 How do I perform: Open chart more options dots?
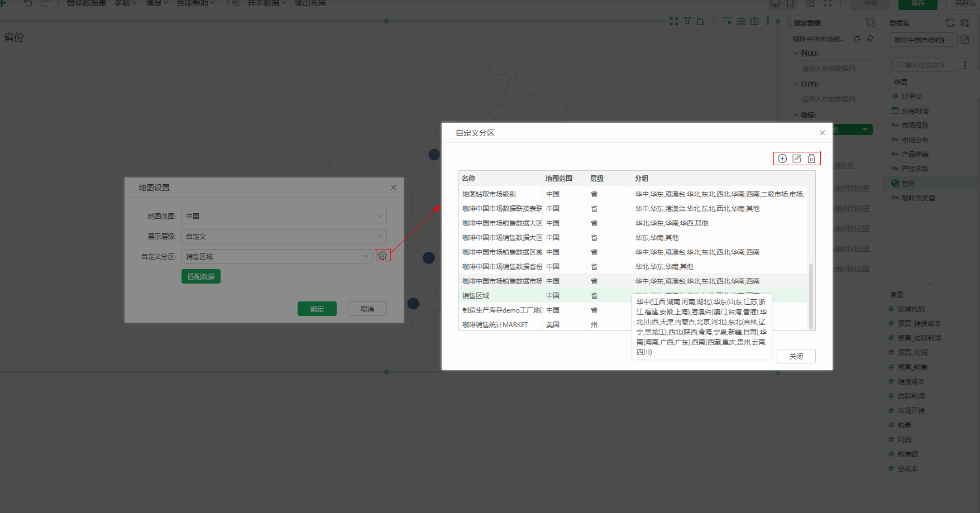click(x=768, y=21)
